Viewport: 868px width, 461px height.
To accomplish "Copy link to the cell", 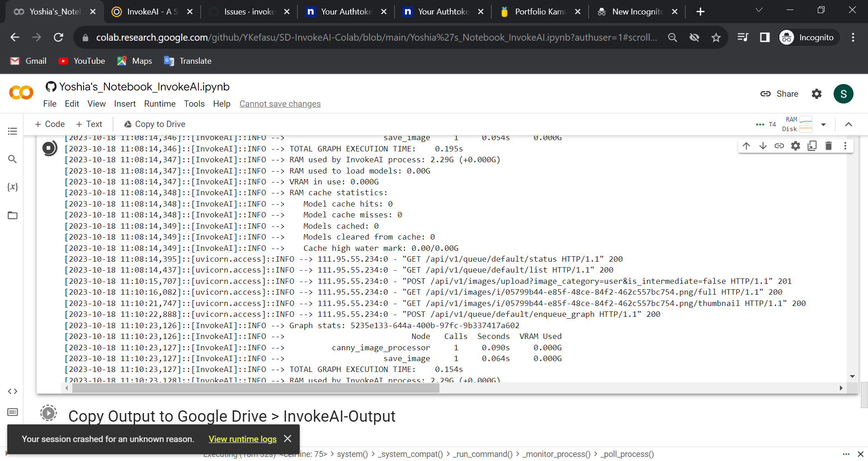I will pyautogui.click(x=779, y=146).
